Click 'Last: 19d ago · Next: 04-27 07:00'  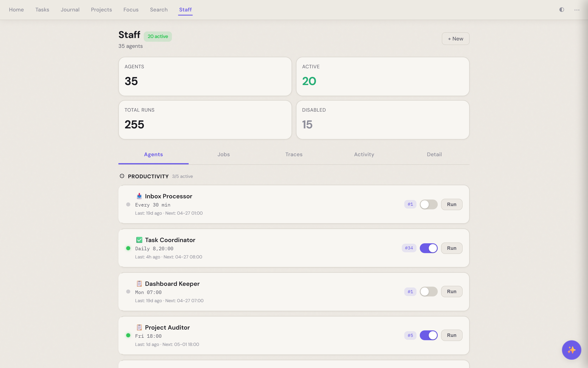(x=169, y=301)
